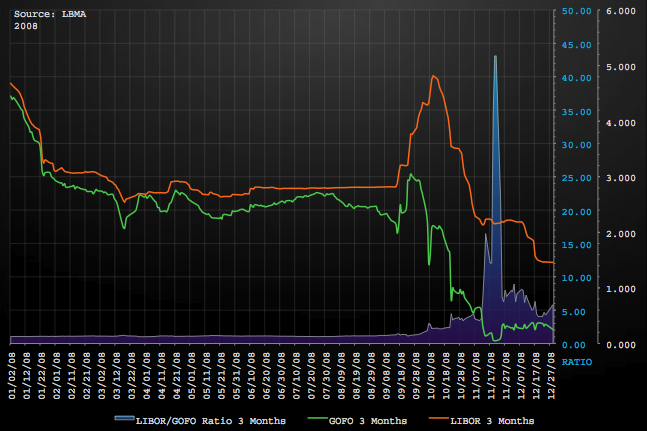Click the highest peak of the orange LIBOR line
Viewport: 647px width, 431px height.
coord(432,76)
